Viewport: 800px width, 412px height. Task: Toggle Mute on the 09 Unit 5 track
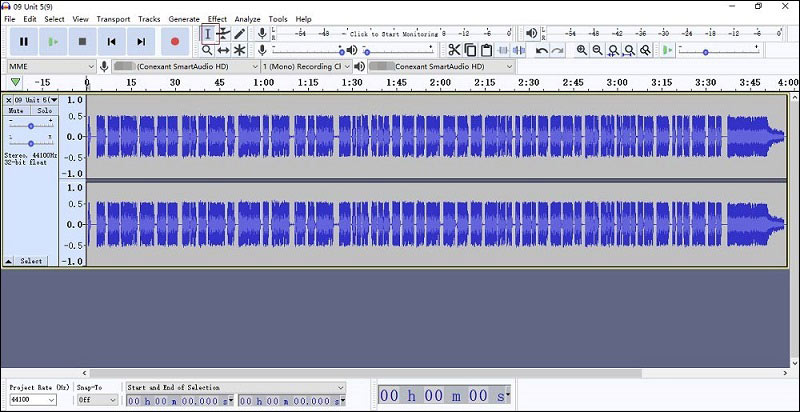click(16, 111)
